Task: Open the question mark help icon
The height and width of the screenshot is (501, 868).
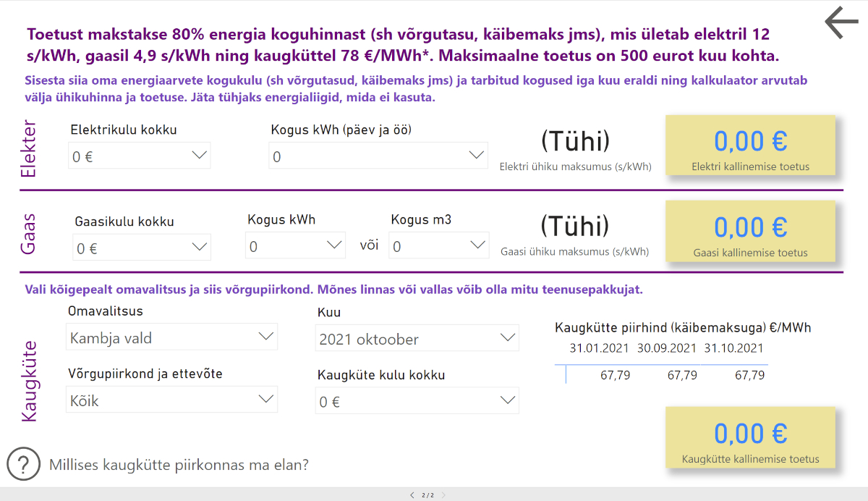Action: 23,463
